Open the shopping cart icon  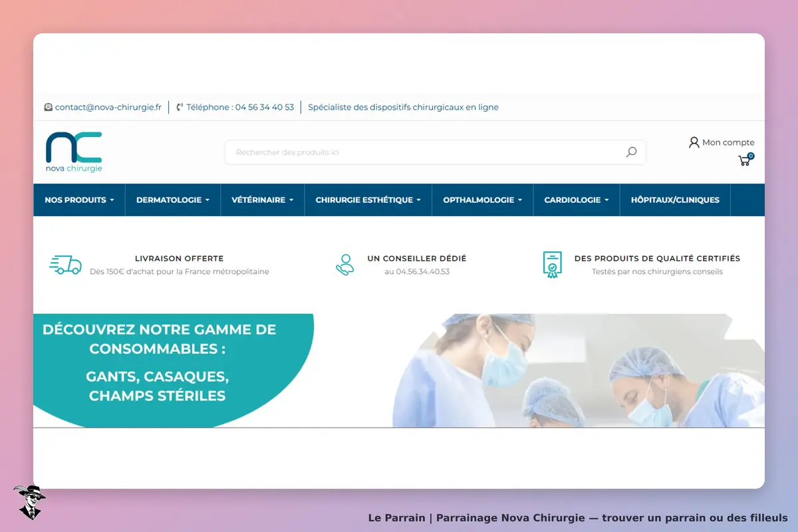(x=744, y=160)
